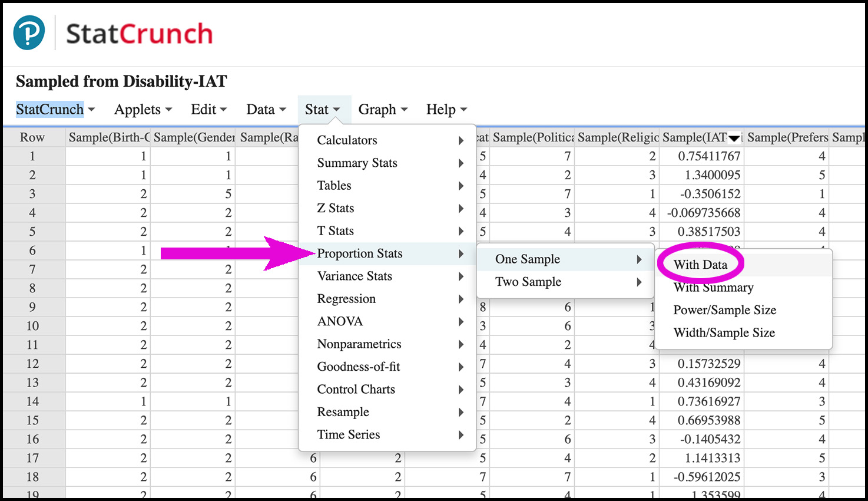Choose With Data option

click(x=744, y=265)
